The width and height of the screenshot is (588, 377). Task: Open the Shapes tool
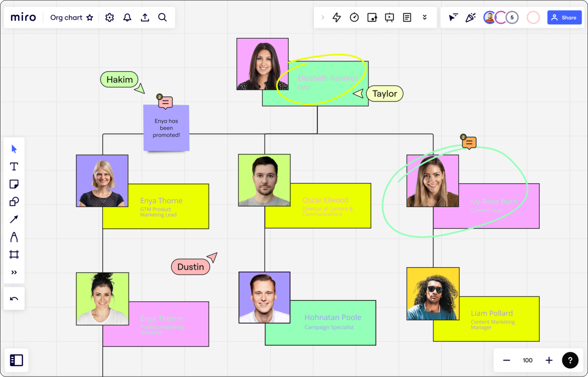point(14,202)
